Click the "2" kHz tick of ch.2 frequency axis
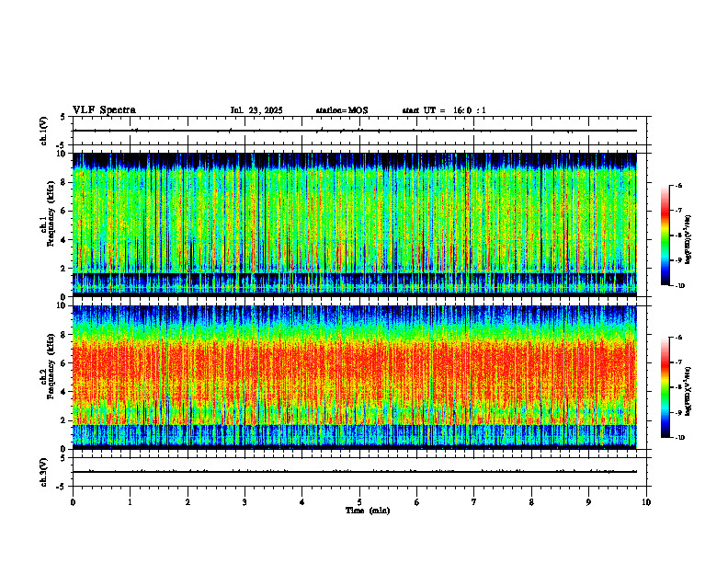The image size is (728, 563). (64, 420)
